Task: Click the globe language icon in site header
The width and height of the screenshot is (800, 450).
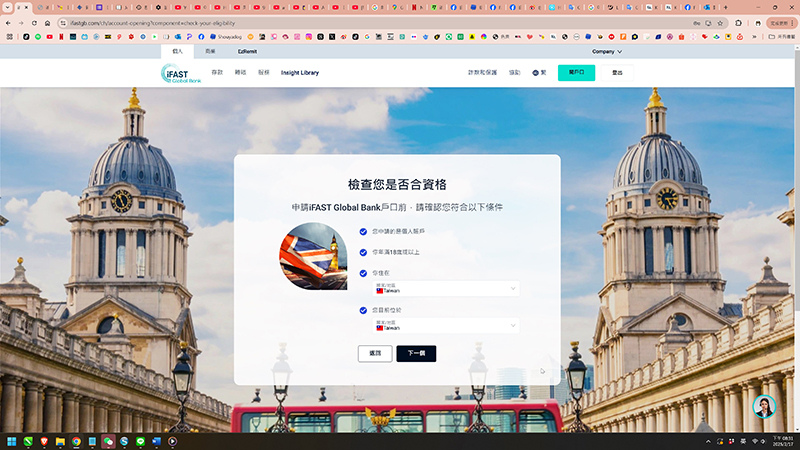Action: coord(535,73)
